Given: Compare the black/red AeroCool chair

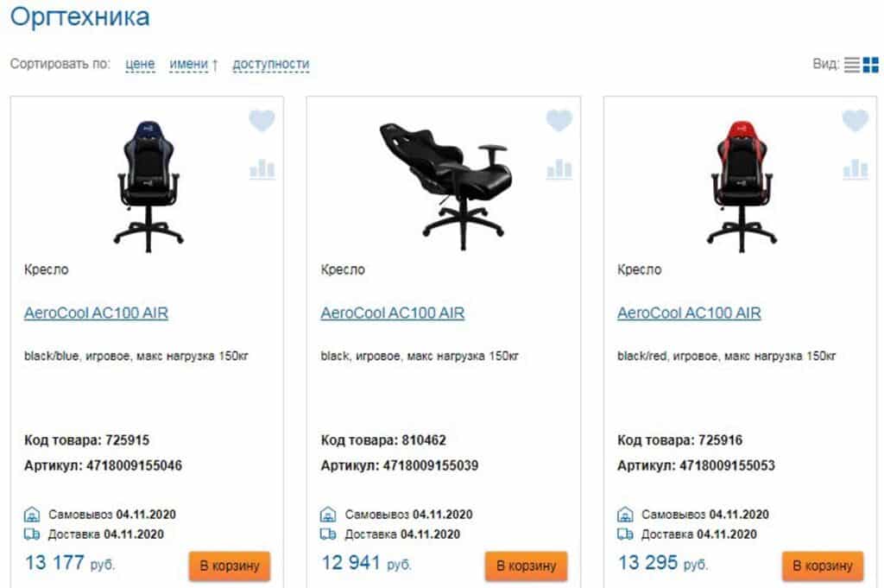Looking at the screenshot, I should [x=856, y=168].
